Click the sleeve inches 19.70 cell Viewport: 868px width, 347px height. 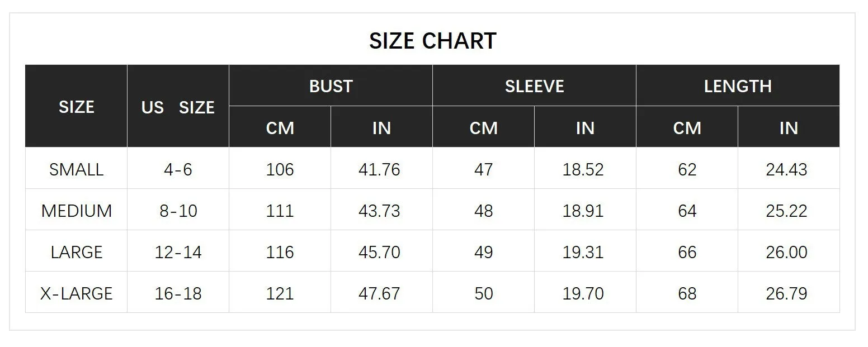tap(586, 293)
